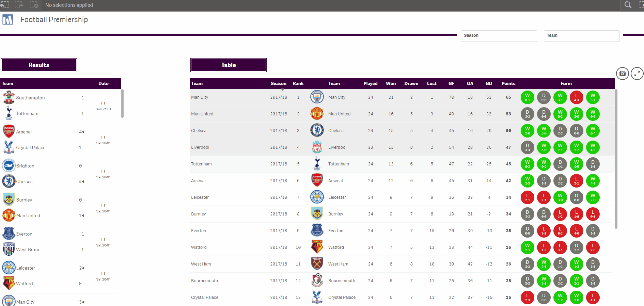Click the Football Premiership sheet title
The height and width of the screenshot is (306, 644).
54,19
